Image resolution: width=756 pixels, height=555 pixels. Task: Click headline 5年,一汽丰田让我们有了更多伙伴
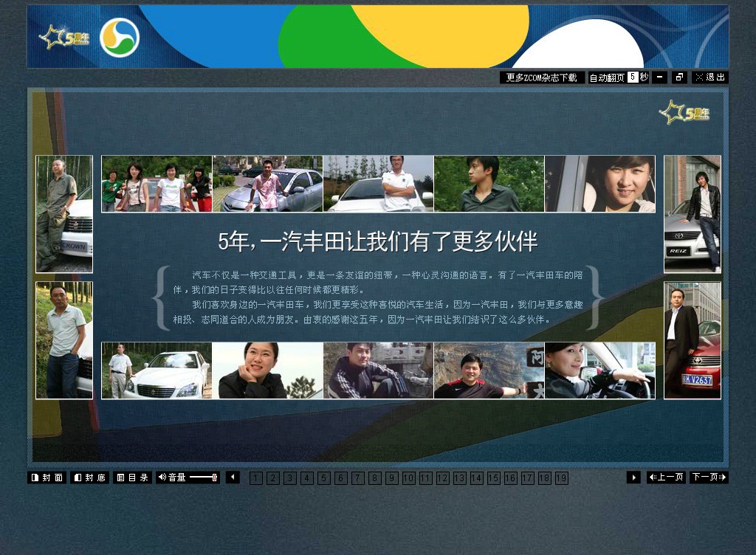378,241
